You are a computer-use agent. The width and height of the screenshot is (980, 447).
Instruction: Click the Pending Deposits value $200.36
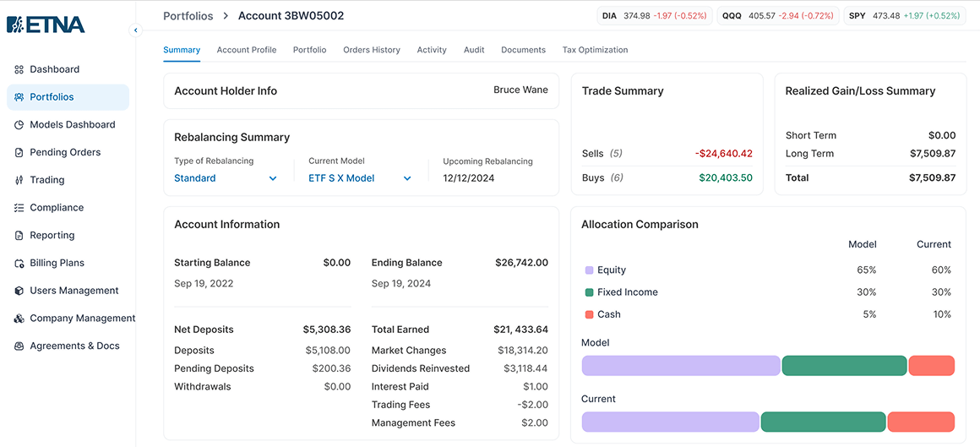[x=331, y=368]
